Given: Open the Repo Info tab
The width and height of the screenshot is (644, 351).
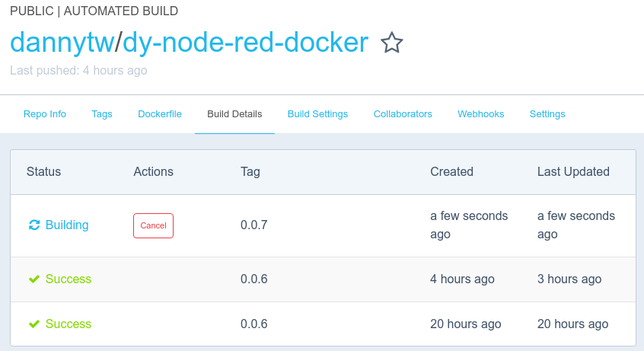Looking at the screenshot, I should 45,114.
